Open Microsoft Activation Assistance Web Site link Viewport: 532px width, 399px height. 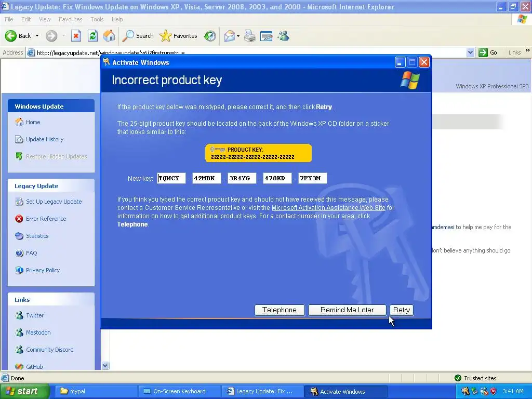click(328, 208)
